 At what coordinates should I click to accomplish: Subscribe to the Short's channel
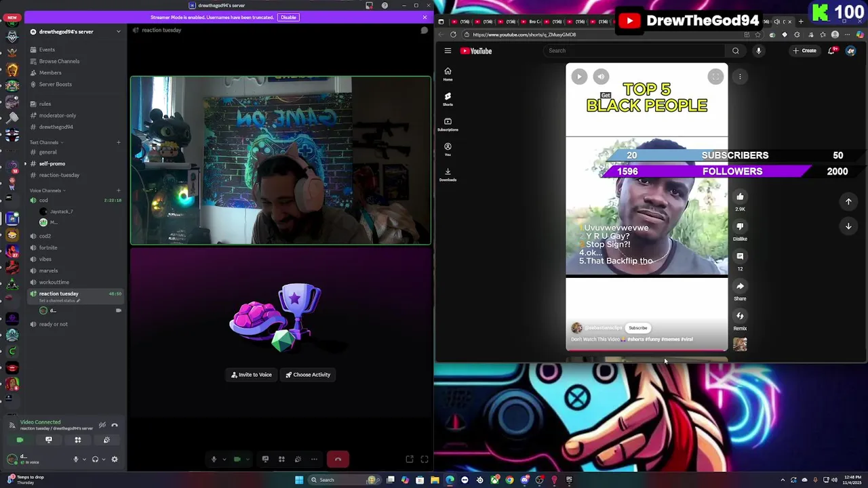tap(637, 328)
